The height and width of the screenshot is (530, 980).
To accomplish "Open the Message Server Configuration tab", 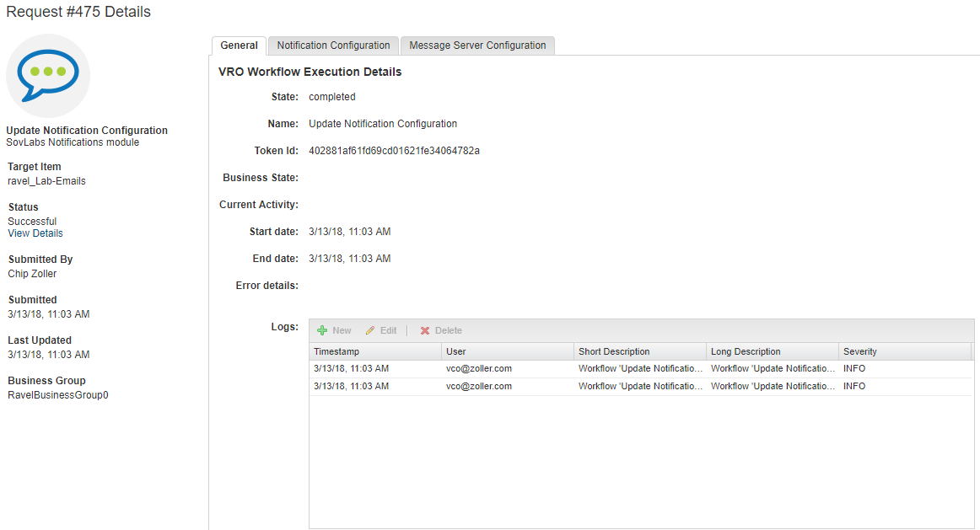I will pos(477,46).
